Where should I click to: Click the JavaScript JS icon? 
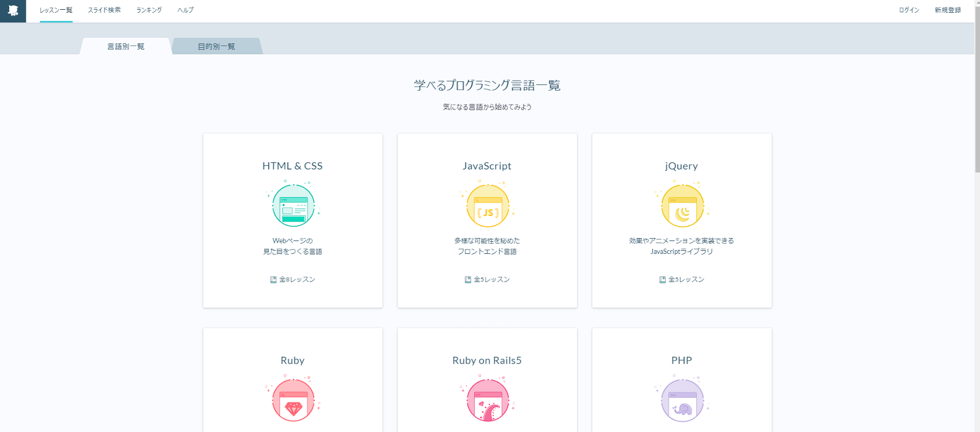coord(488,205)
